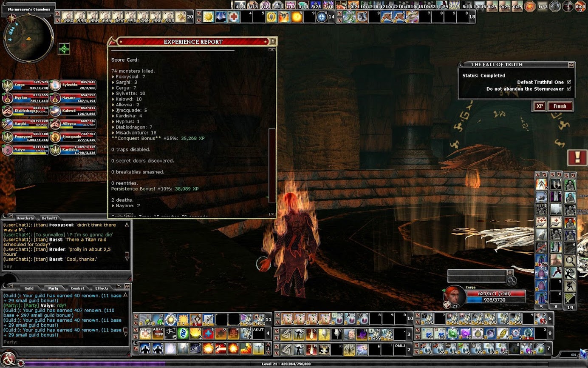Viewport: 588px width, 368px height.
Task: Click the bald face icon on hotbar 3
Action: (x=350, y=334)
